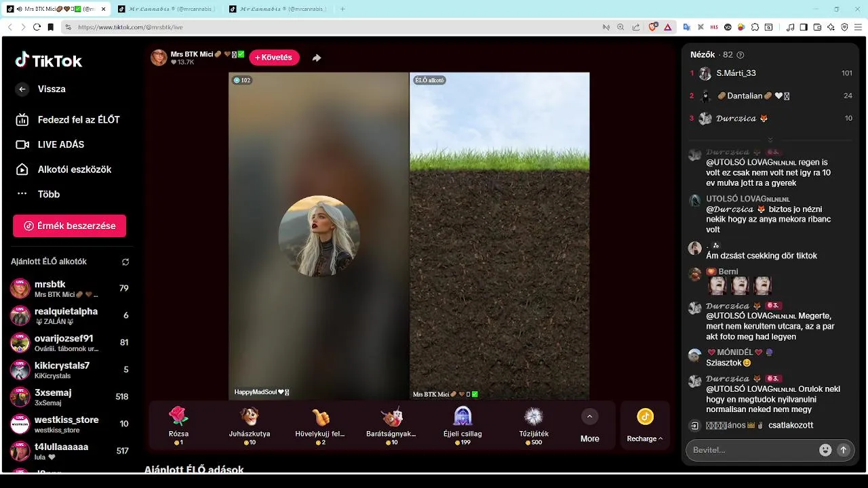Open the translate extension

click(x=686, y=27)
